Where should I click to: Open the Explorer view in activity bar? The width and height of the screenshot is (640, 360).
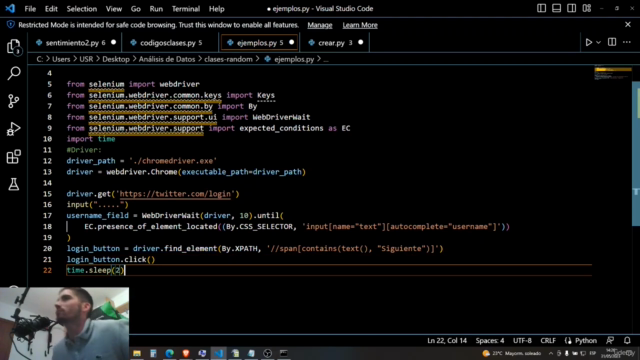click(14, 47)
